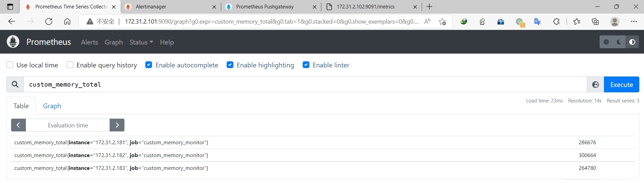Image resolution: width=644 pixels, height=183 pixels.
Task: Click the Prometheus flame logo icon
Action: 13,42
